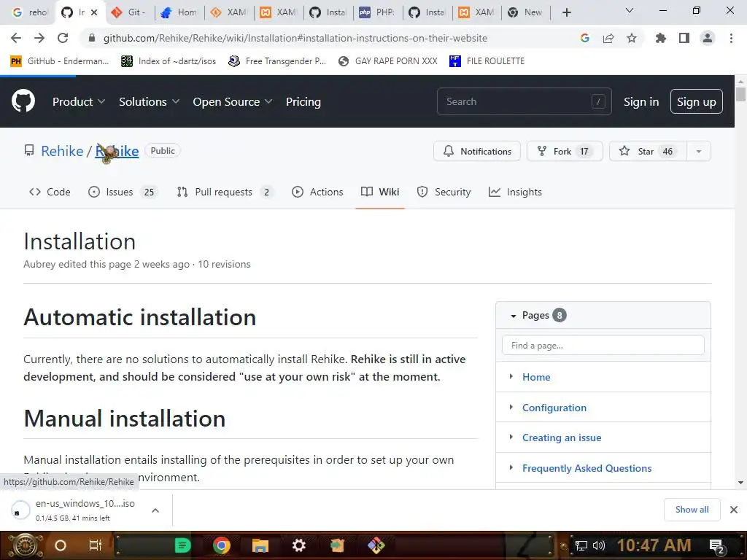Open the Creating an issue page
The image size is (747, 560).
tap(562, 437)
